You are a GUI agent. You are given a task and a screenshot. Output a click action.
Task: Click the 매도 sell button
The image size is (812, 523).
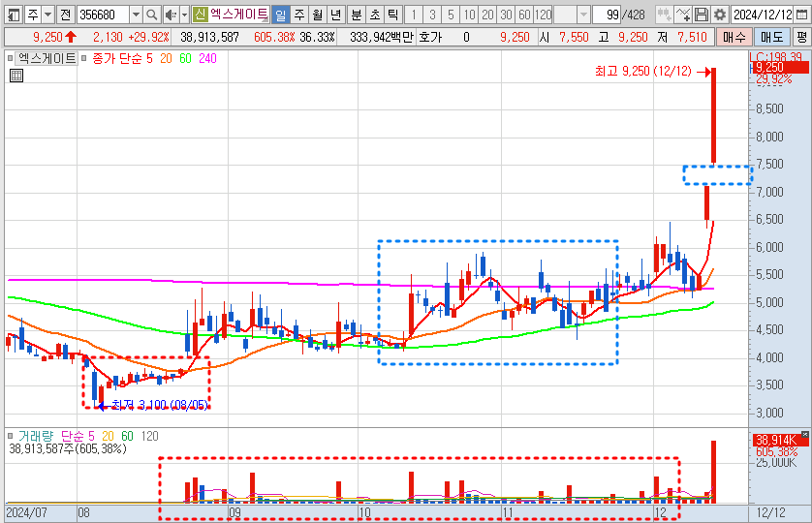(x=771, y=37)
